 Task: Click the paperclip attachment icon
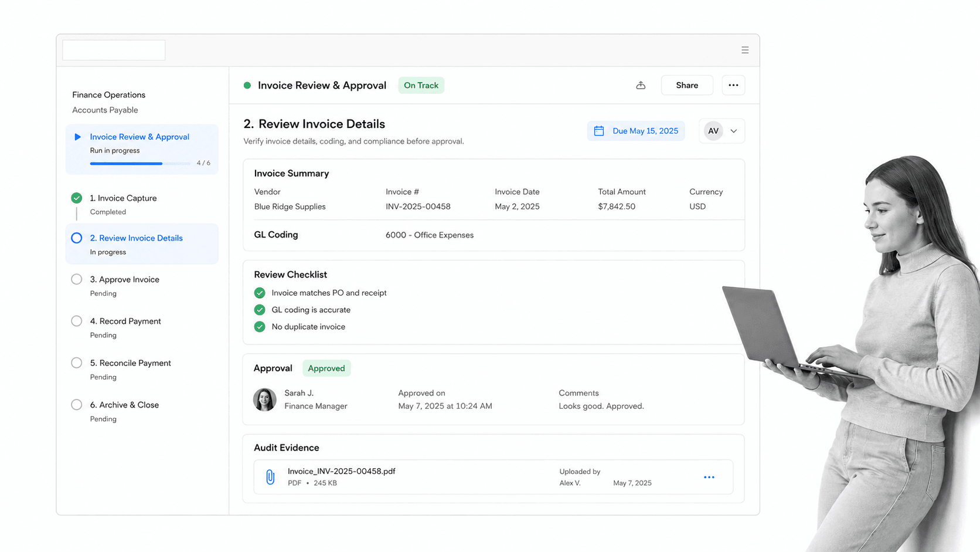(x=270, y=477)
